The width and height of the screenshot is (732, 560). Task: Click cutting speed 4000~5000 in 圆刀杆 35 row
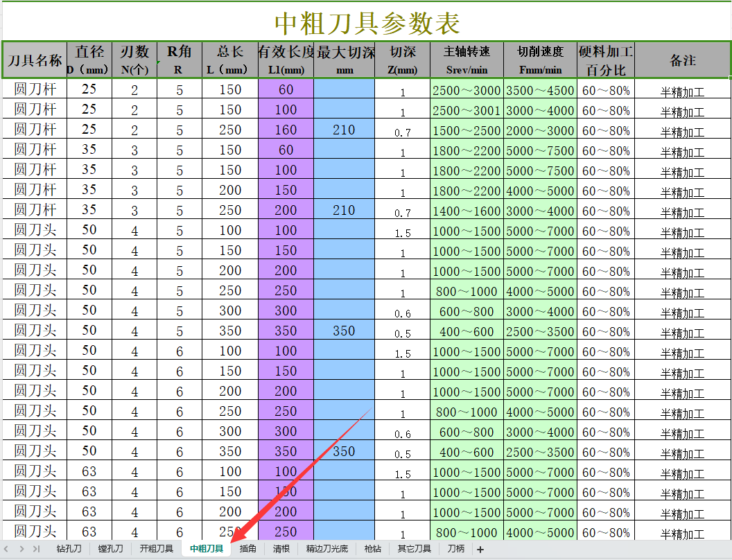tap(541, 190)
